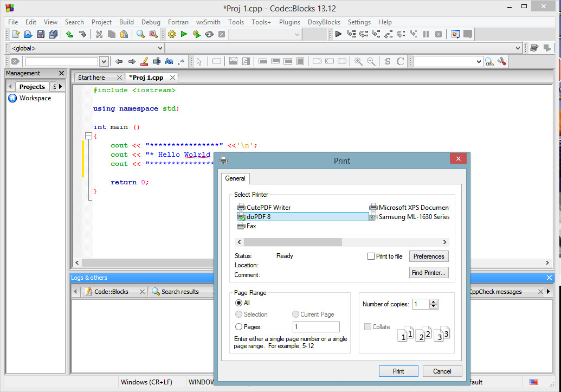Collapse the main function fold marker

(x=88, y=136)
